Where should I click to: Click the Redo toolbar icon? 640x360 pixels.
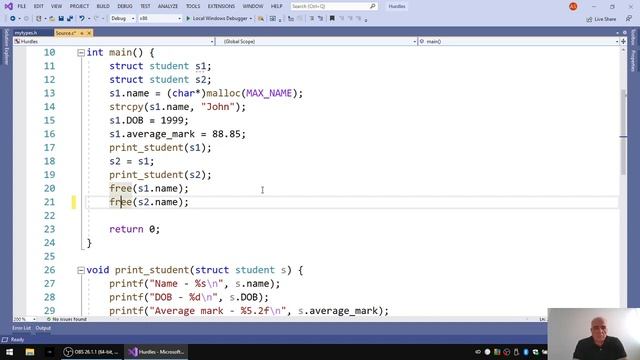click(96, 18)
